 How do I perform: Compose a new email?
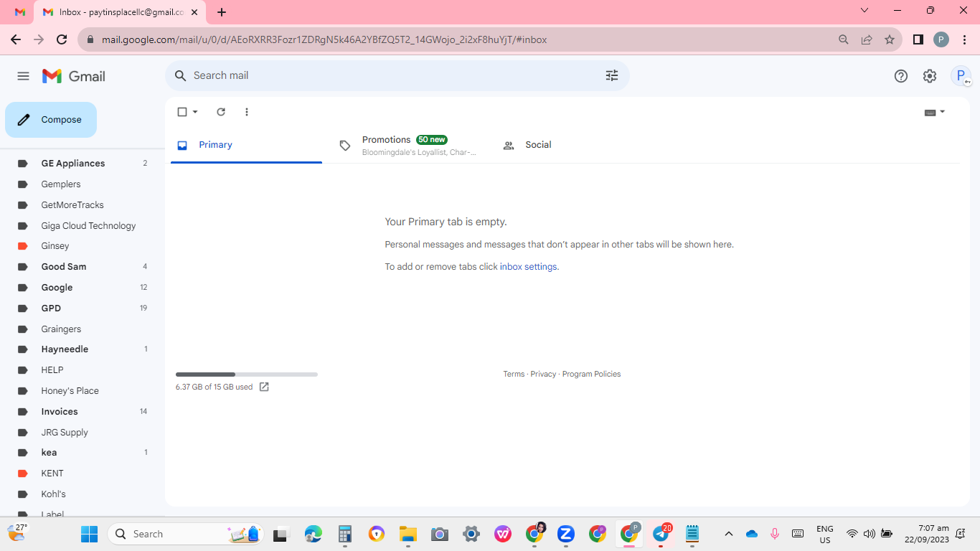pyautogui.click(x=51, y=120)
